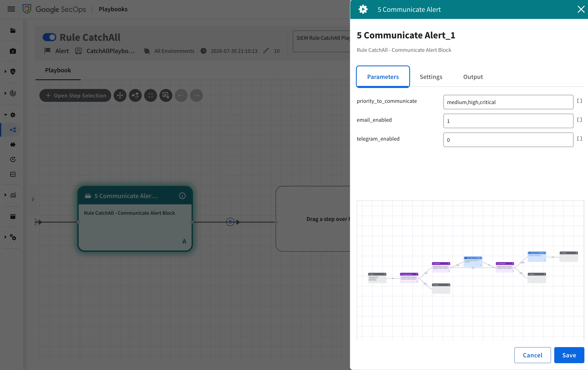Click the 5 Communicate Alert_1 heading
The height and width of the screenshot is (370, 588).
click(x=406, y=35)
